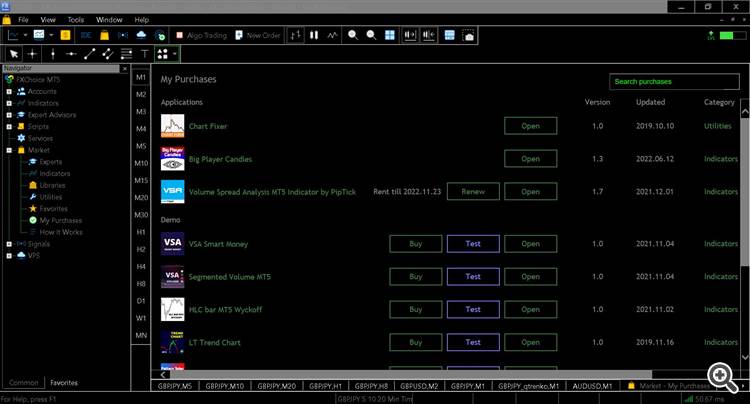Switch chart to bar chart mode
The image size is (750, 404).
point(296,35)
